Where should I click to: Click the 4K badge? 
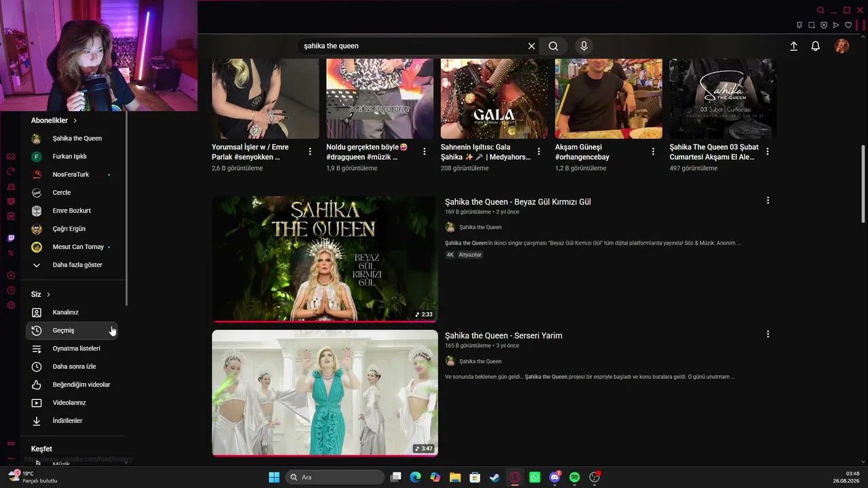(x=450, y=255)
